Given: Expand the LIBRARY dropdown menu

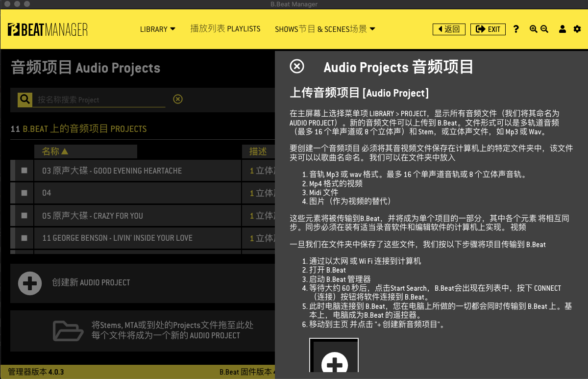Looking at the screenshot, I should 158,29.
